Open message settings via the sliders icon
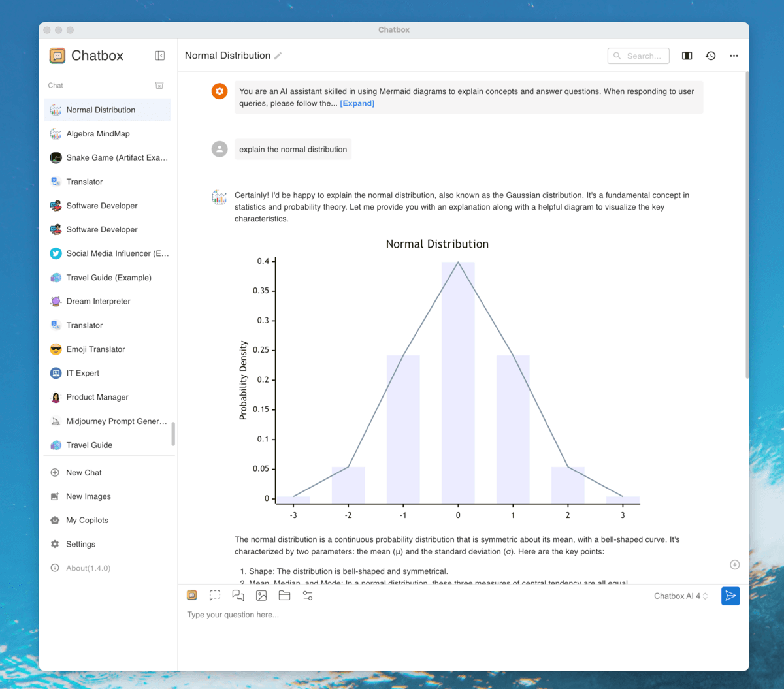784x689 pixels. (x=307, y=595)
